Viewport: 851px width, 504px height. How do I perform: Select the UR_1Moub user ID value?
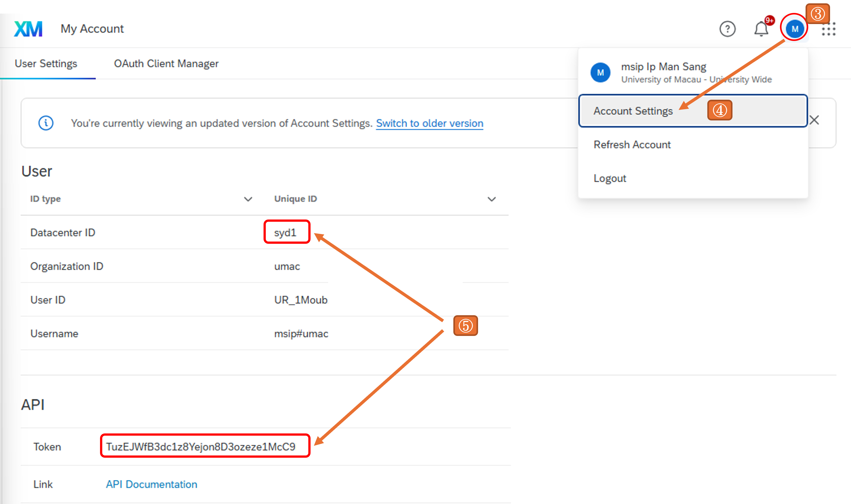[301, 300]
